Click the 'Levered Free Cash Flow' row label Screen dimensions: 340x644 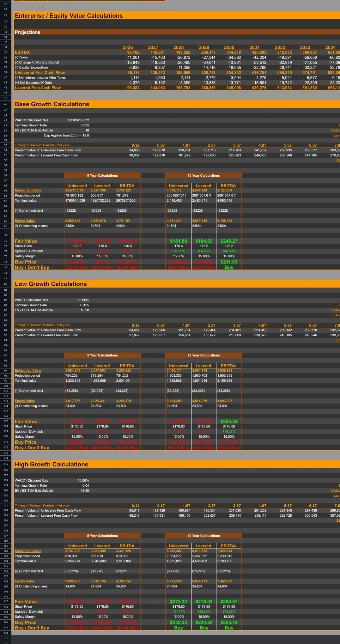[38, 88]
